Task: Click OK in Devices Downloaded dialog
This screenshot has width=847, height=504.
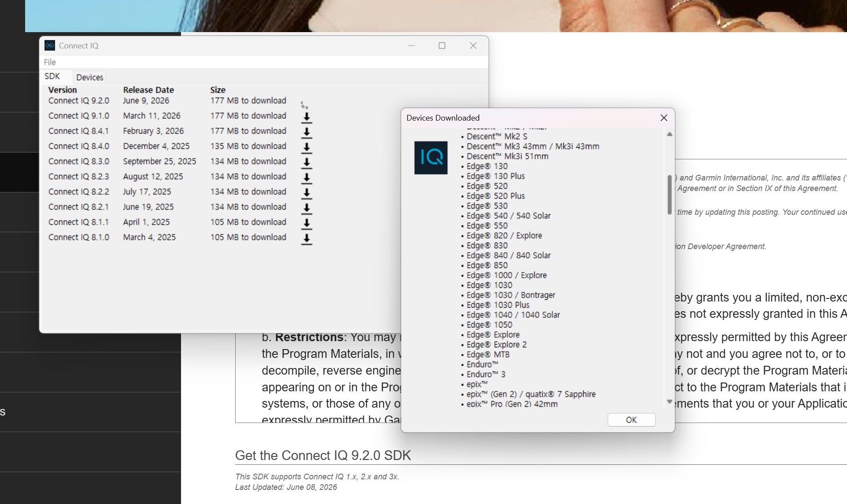Action: [x=631, y=420]
